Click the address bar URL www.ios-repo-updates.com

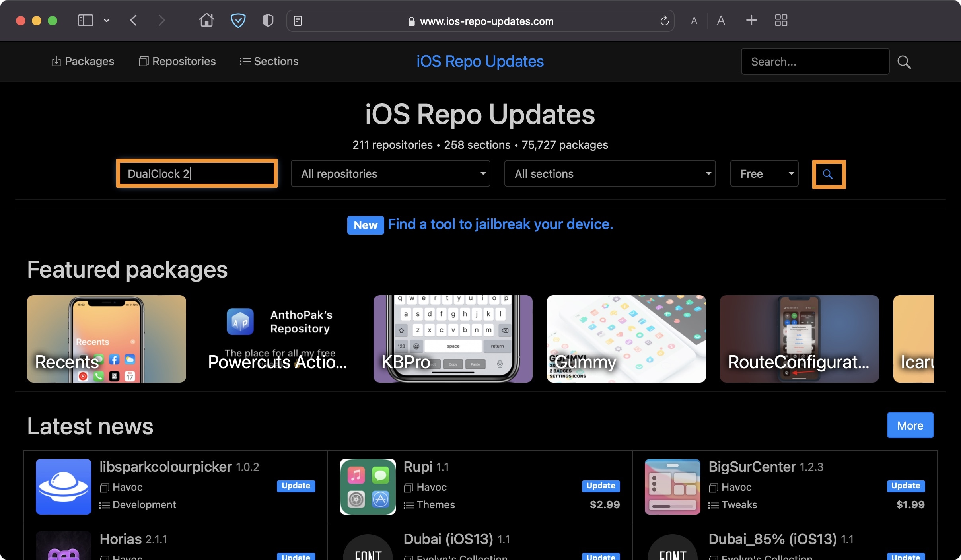click(486, 21)
